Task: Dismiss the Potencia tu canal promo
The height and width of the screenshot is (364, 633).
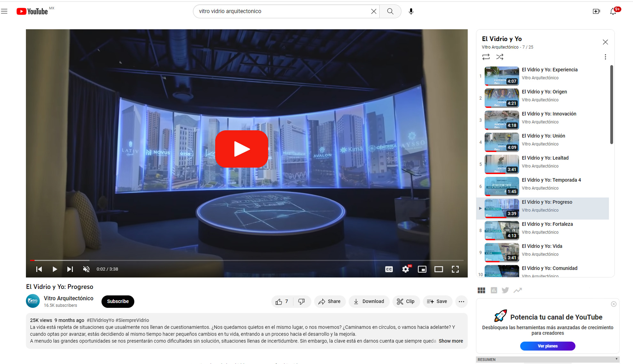Action: (x=613, y=304)
